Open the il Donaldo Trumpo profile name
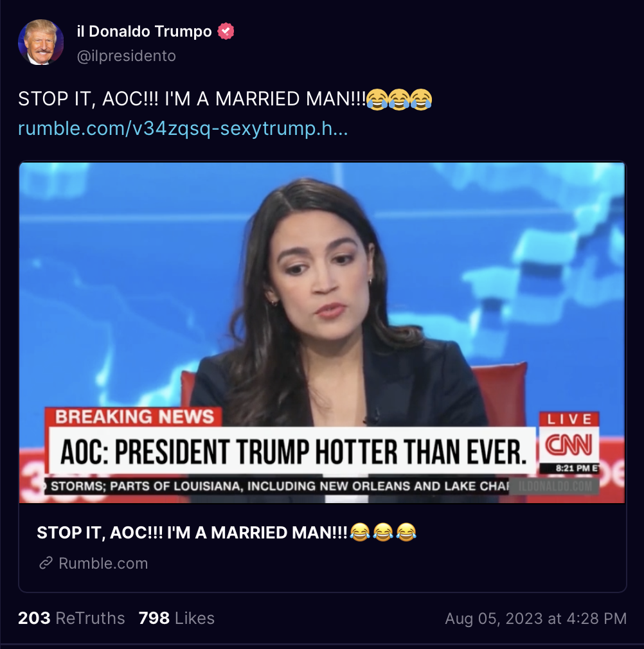Viewport: 644px width, 649px height. (x=145, y=31)
